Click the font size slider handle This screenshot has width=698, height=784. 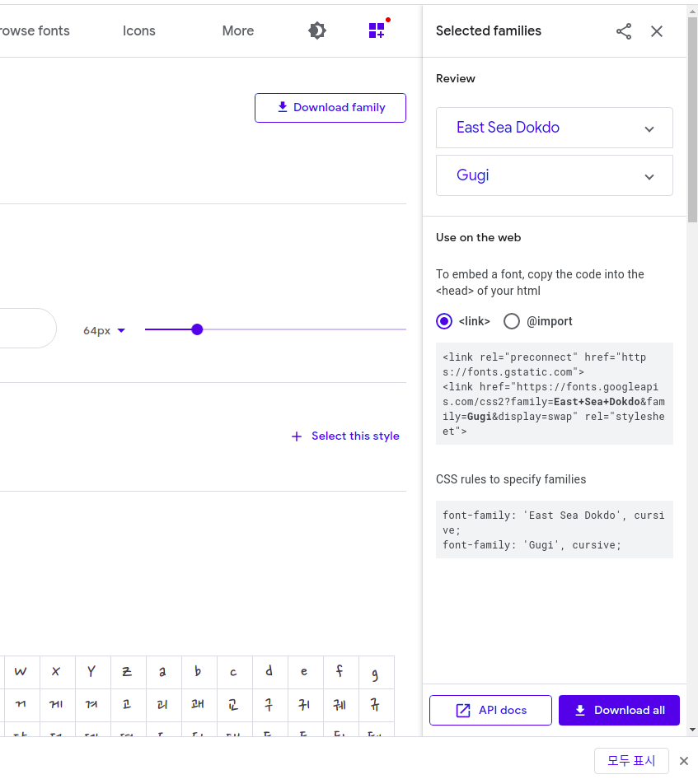click(197, 329)
